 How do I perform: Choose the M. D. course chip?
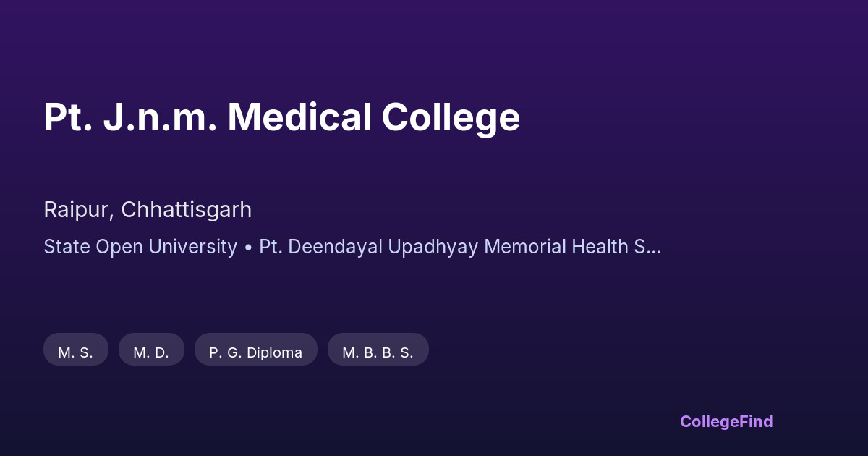[151, 352]
